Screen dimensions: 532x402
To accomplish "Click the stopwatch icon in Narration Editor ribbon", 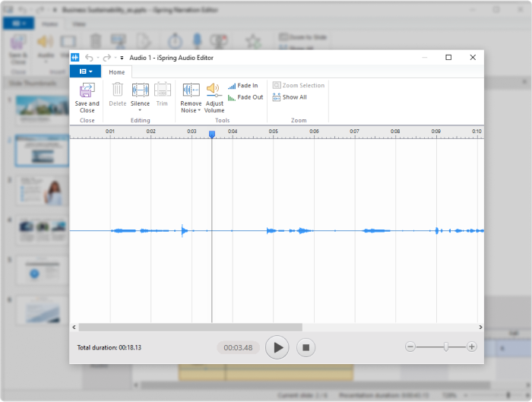I will point(175,41).
